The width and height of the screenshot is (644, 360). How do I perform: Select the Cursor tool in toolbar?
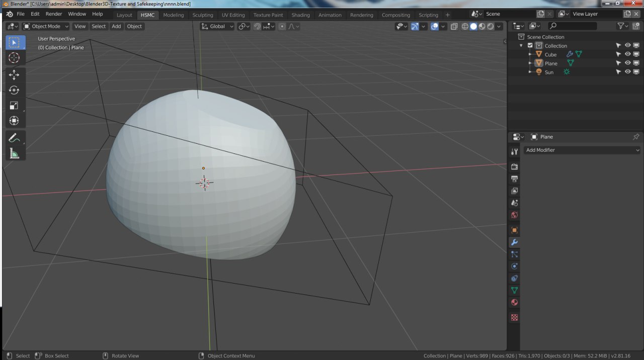(x=14, y=58)
